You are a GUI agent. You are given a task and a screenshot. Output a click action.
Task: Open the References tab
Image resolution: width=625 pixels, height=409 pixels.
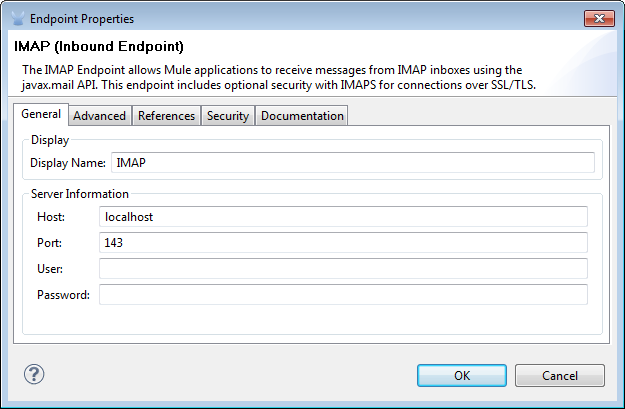pyautogui.click(x=167, y=116)
